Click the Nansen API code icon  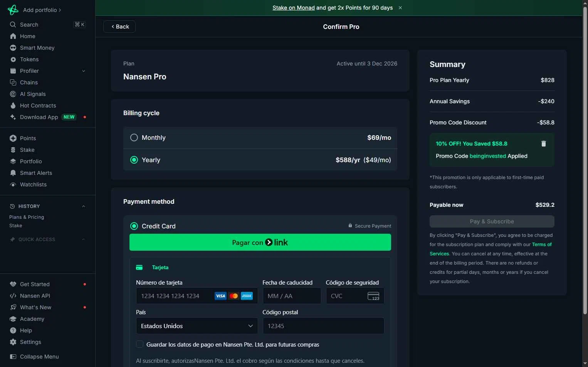pos(13,296)
